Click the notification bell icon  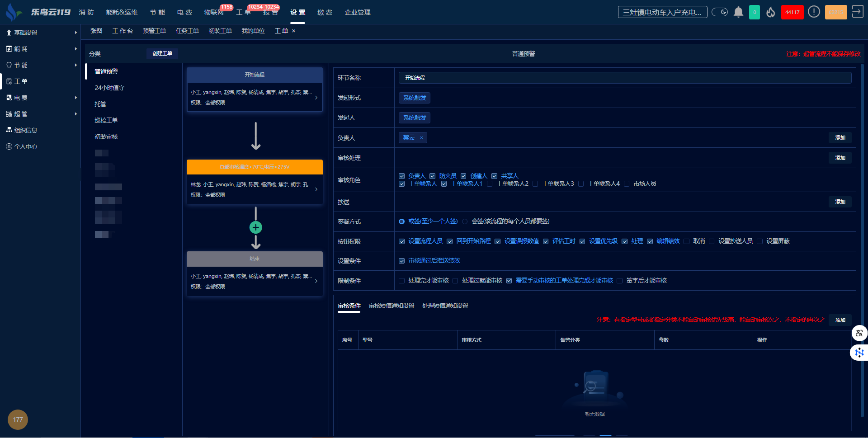738,12
